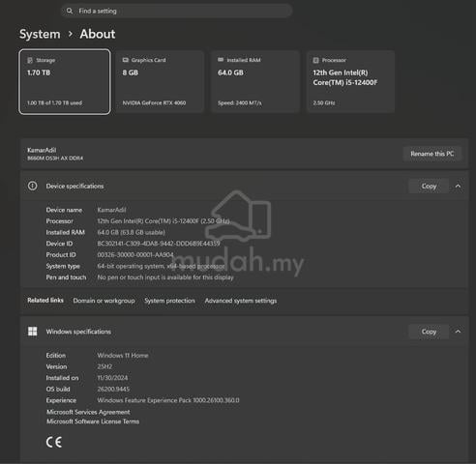Open Microsoft Software License Terms link

93,421
